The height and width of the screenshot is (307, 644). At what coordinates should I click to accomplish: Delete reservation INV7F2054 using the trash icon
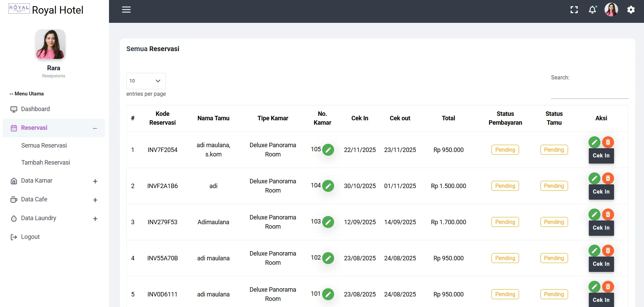608,142
